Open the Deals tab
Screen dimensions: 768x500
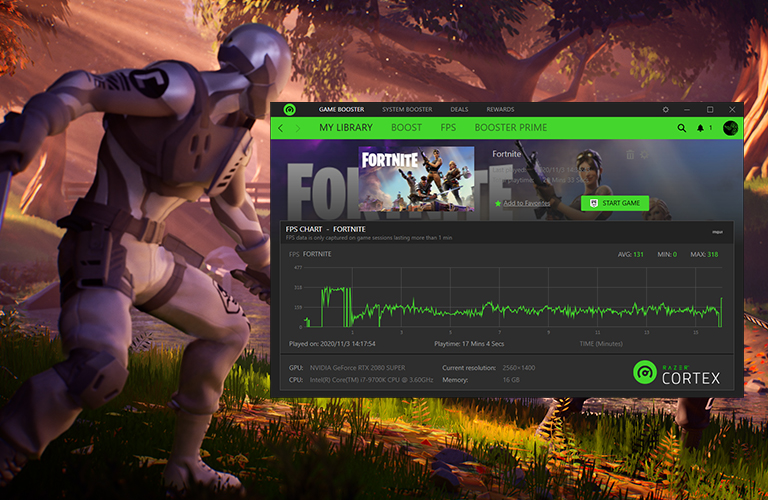coord(459,110)
